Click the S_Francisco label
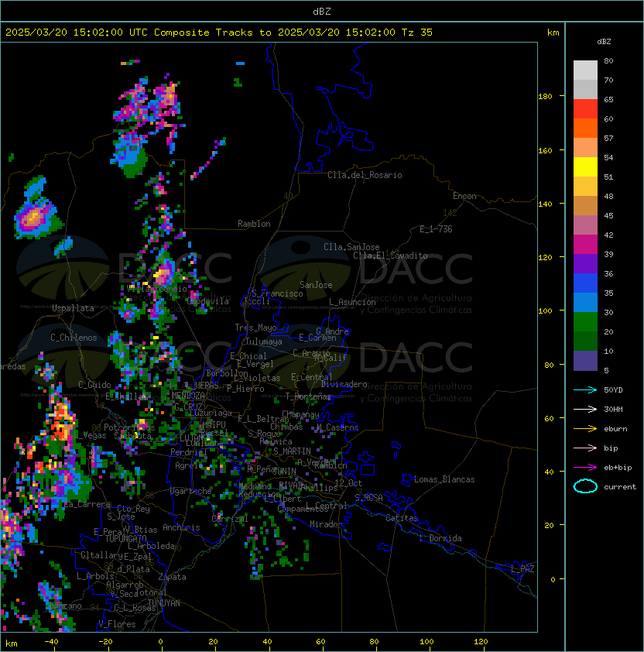644x652 pixels. 277,293
